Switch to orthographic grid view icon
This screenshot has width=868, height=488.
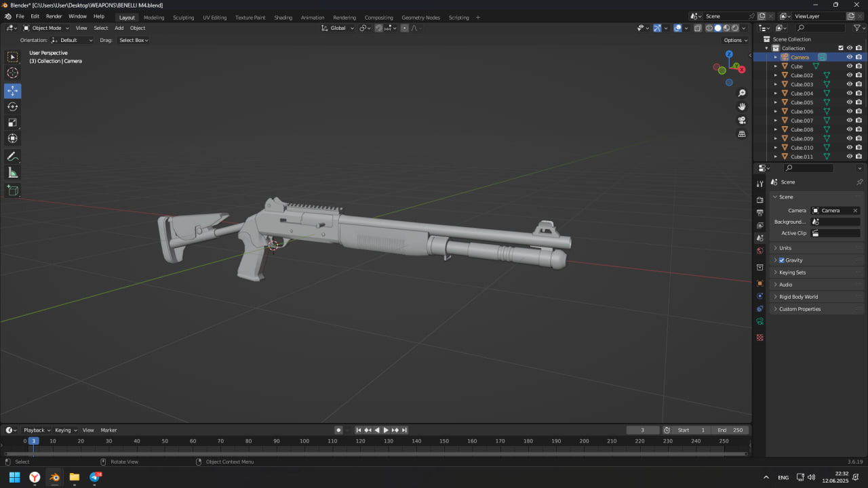click(742, 134)
